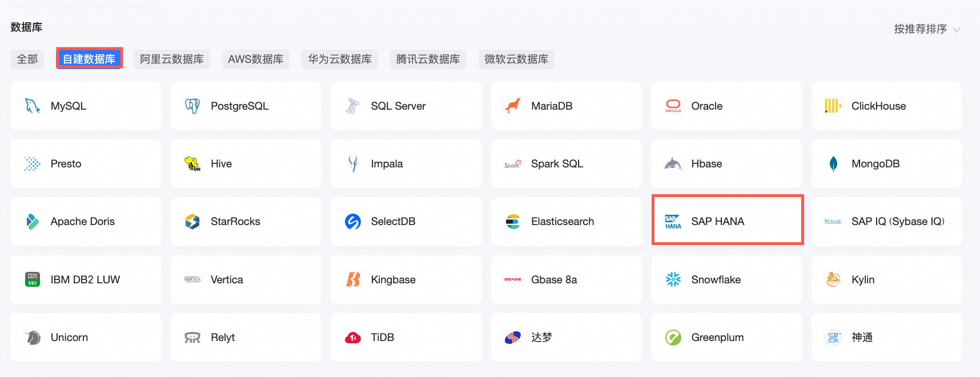Click the TiDB red cloud icon
The image size is (980, 377).
click(353, 338)
